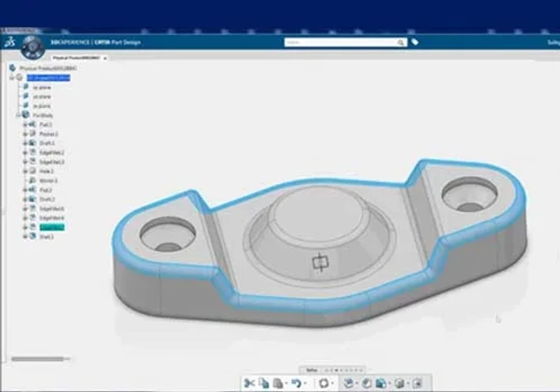Image resolution: width=560 pixels, height=392 pixels.
Task: Click the PartBody gear icon
Action: pyautogui.click(x=25, y=115)
